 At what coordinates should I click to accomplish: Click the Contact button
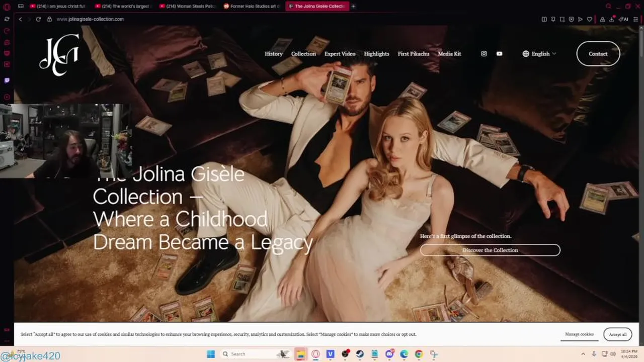point(598,54)
